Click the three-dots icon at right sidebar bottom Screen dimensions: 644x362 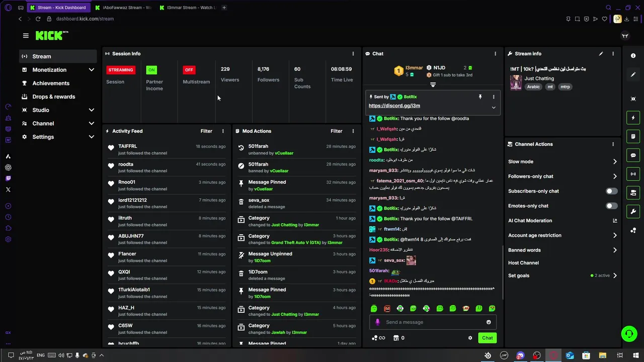point(633,230)
